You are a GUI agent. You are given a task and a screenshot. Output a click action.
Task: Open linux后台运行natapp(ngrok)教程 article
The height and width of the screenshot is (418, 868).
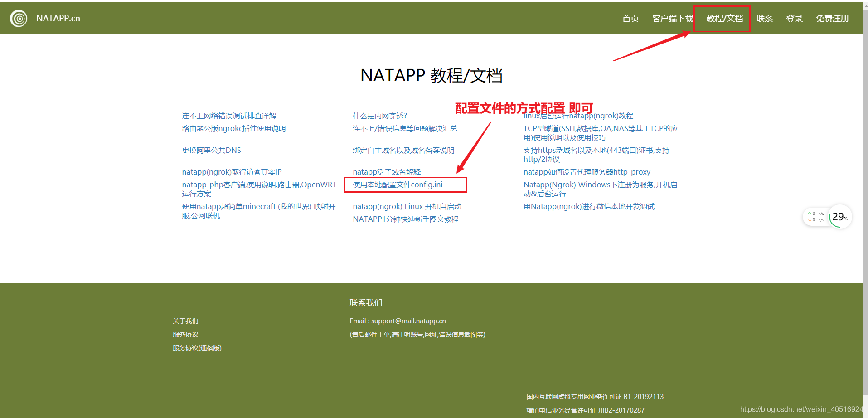click(578, 116)
